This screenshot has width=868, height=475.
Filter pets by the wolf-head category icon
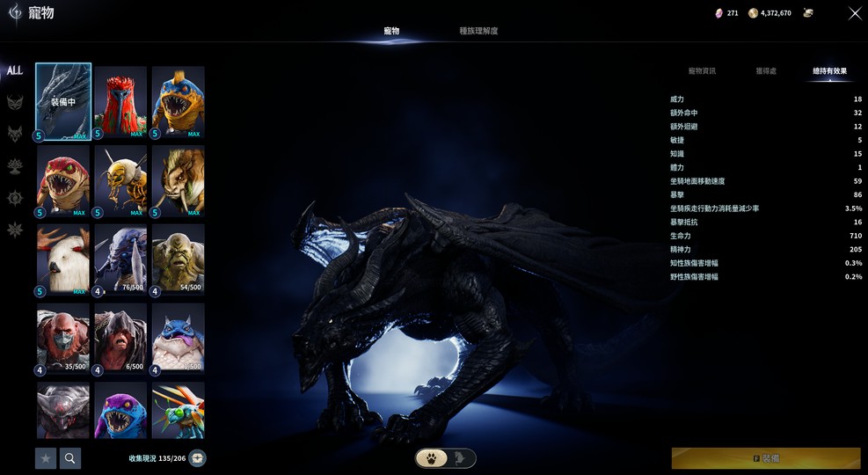coord(15,134)
